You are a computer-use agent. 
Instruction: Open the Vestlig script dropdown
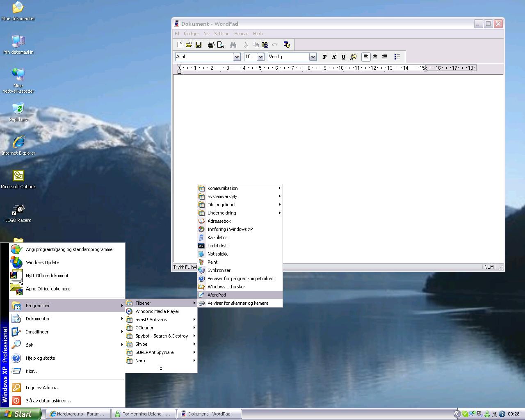(313, 57)
